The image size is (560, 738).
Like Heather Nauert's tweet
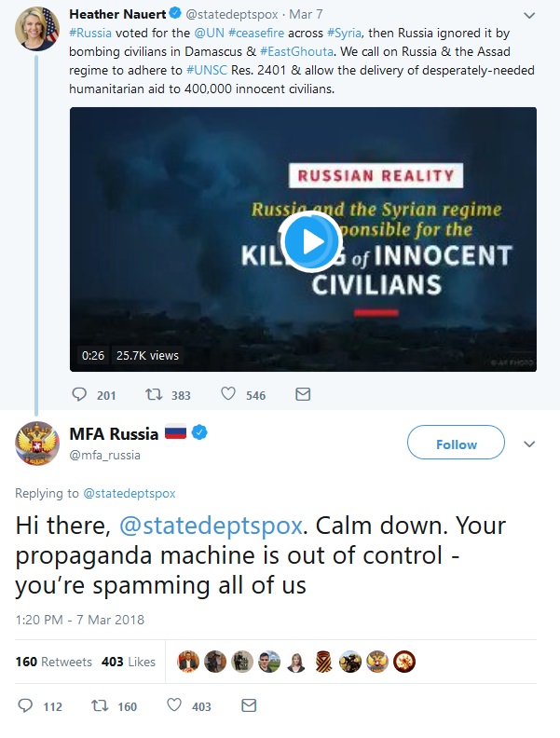pyautogui.click(x=228, y=395)
